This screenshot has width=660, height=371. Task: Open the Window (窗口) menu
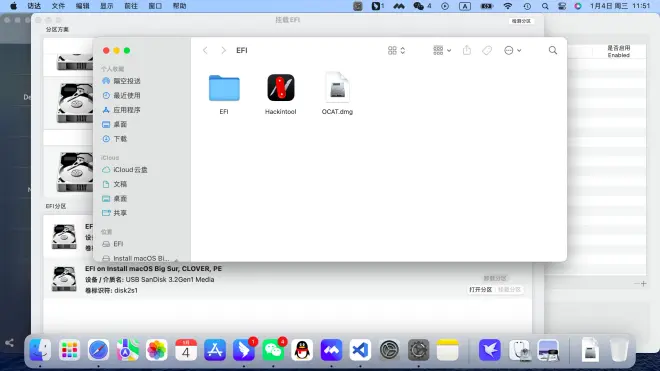click(x=155, y=6)
